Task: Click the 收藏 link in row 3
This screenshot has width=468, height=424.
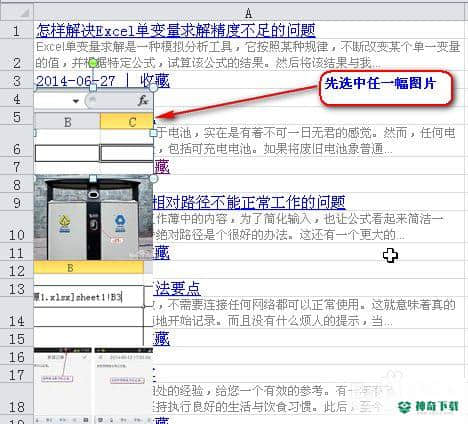Action: [x=155, y=81]
